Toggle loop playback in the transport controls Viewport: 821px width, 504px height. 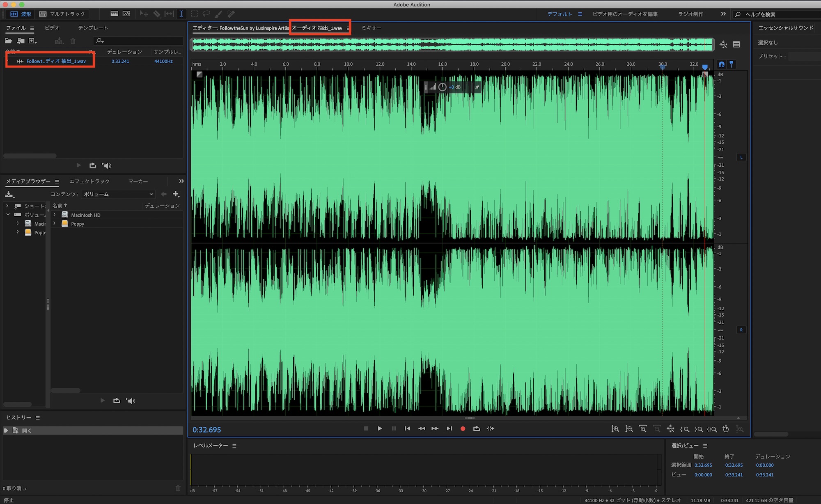476,428
